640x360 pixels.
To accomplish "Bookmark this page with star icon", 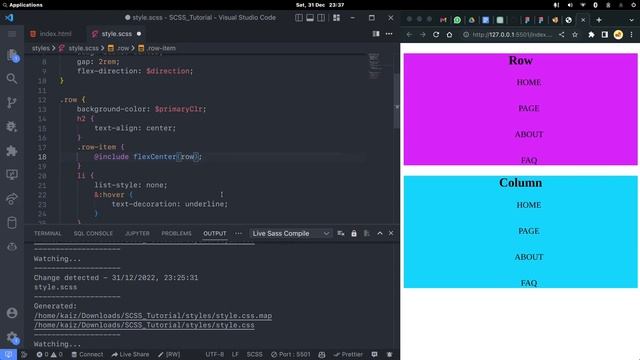I will (x=575, y=35).
